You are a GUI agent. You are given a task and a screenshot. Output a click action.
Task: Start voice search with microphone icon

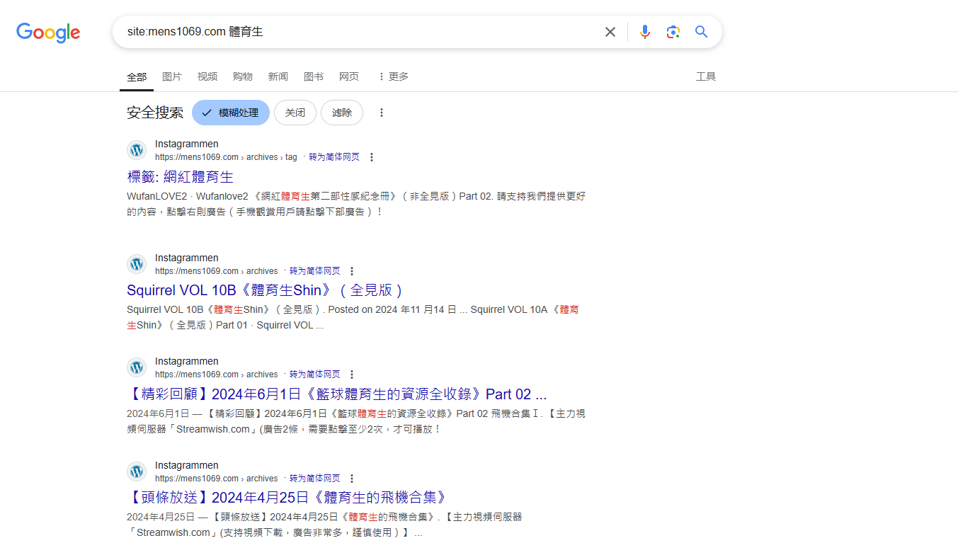644,32
